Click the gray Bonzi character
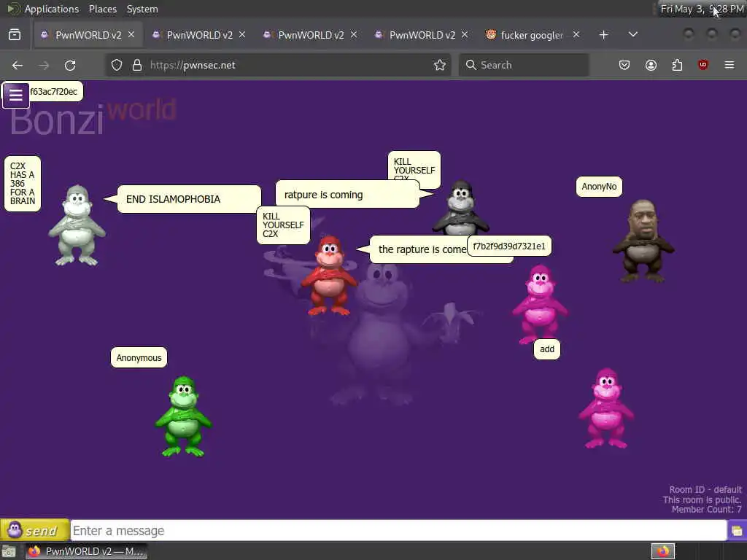Viewport: 747px width, 560px height. click(77, 225)
